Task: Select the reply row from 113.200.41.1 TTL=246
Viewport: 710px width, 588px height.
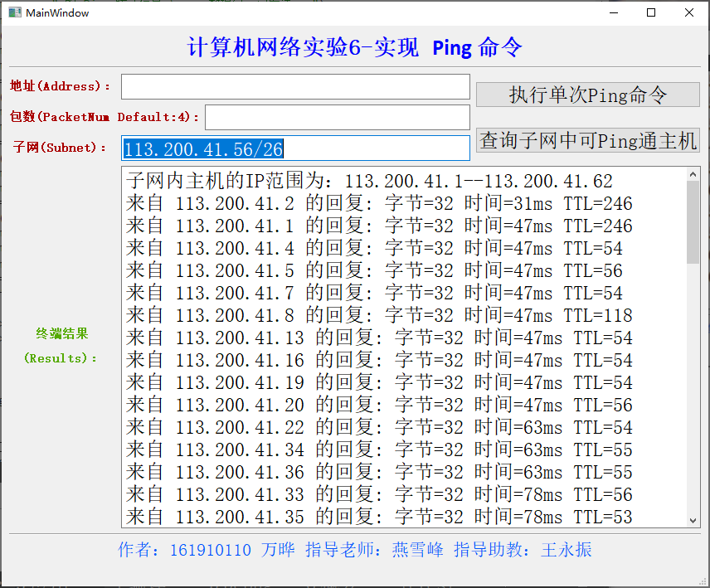Action: (x=379, y=226)
